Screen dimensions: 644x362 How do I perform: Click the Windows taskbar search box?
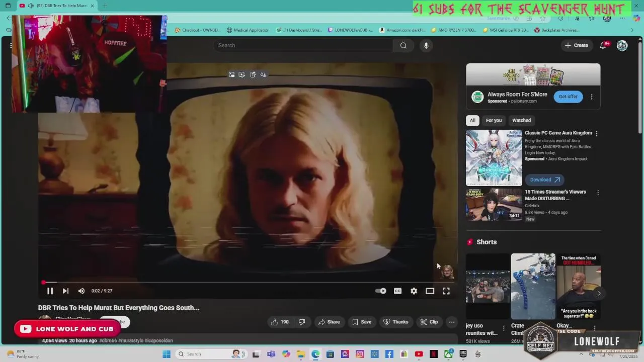[x=210, y=354]
